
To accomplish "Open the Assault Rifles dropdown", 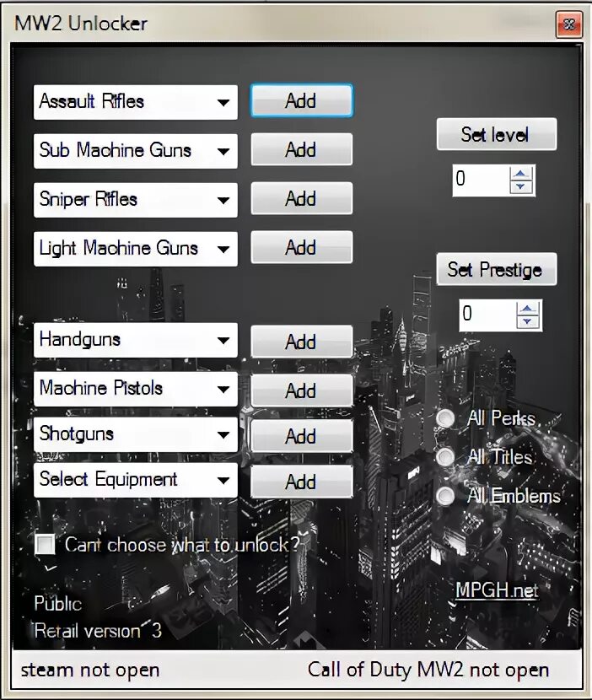I will pos(135,102).
